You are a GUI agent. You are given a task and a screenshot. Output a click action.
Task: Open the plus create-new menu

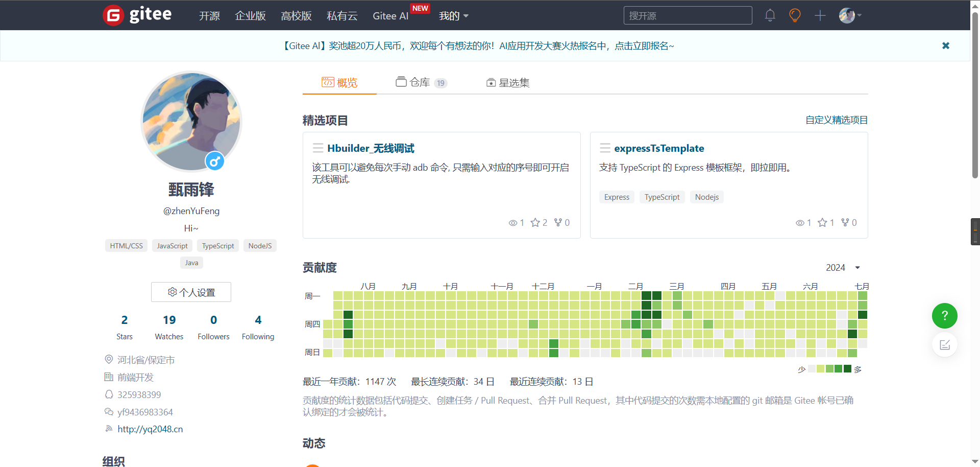[820, 15]
